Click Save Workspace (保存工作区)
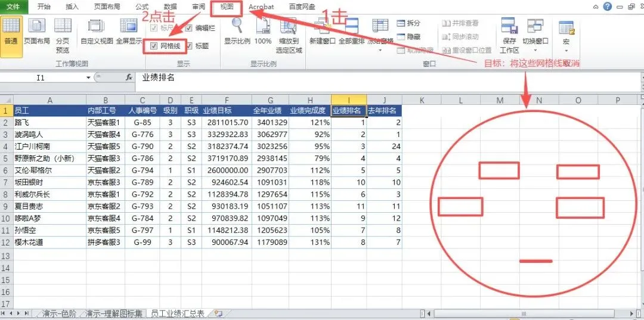Image resolution: width=644 pixels, height=320 pixels. [x=509, y=36]
